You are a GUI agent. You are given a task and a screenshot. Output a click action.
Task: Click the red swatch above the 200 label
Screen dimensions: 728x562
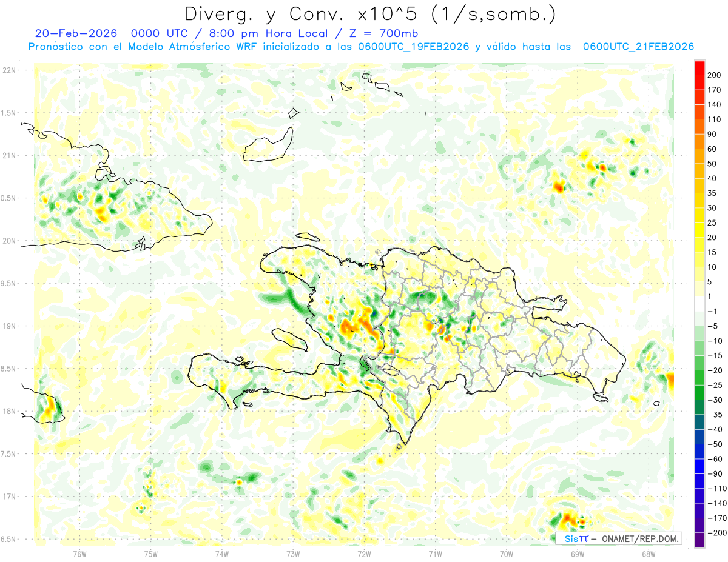pyautogui.click(x=700, y=67)
